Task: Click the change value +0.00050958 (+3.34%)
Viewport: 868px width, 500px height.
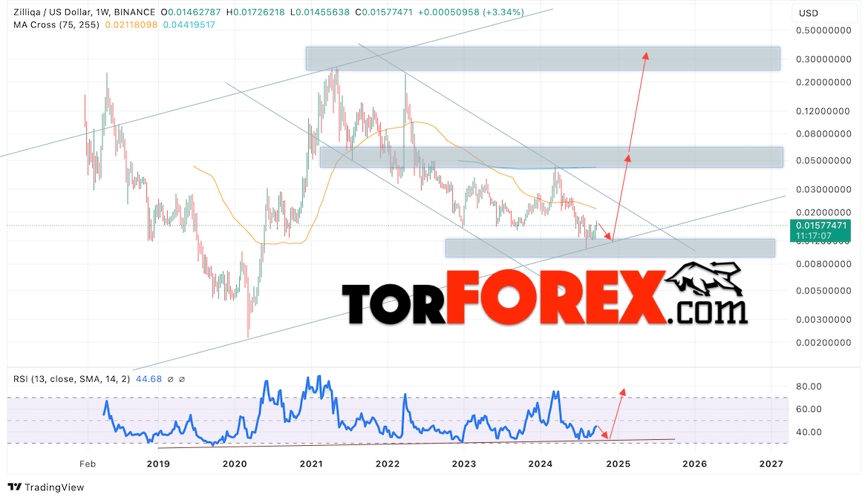Action: (x=471, y=12)
